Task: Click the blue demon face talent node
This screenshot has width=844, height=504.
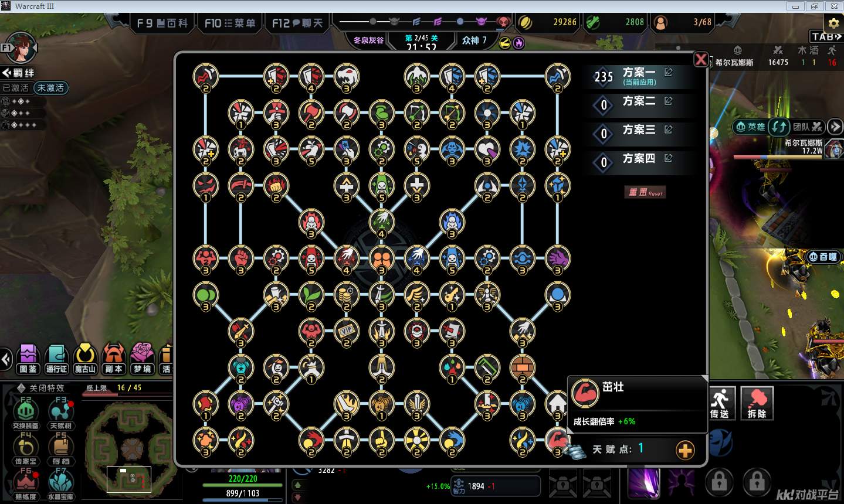Action: (452, 149)
